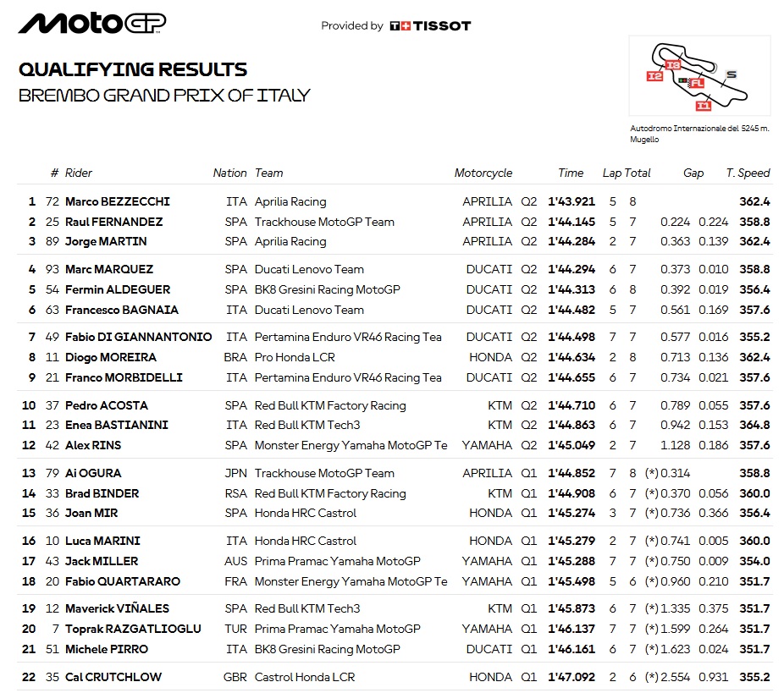The width and height of the screenshot is (784, 693).
Task: Select rider Marco BEZZECCHI
Action: (118, 201)
